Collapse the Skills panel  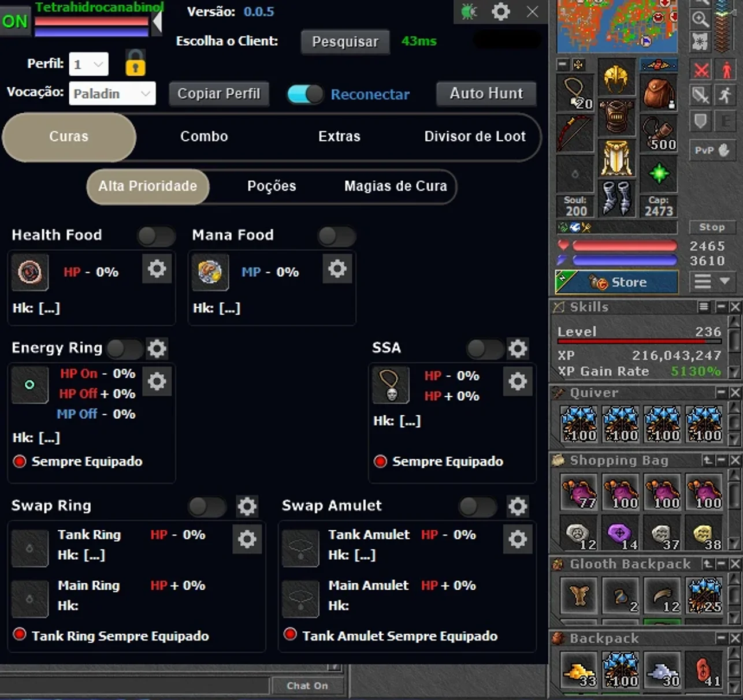click(x=721, y=307)
